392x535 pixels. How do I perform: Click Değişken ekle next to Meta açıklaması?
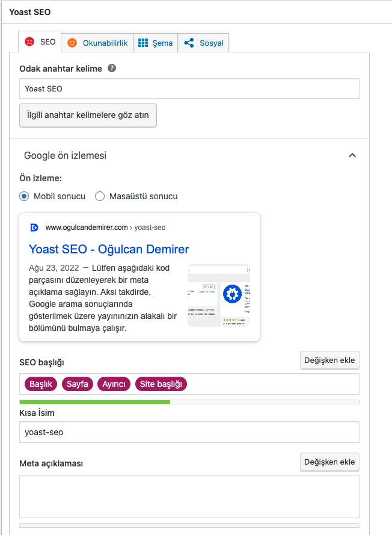(x=329, y=462)
